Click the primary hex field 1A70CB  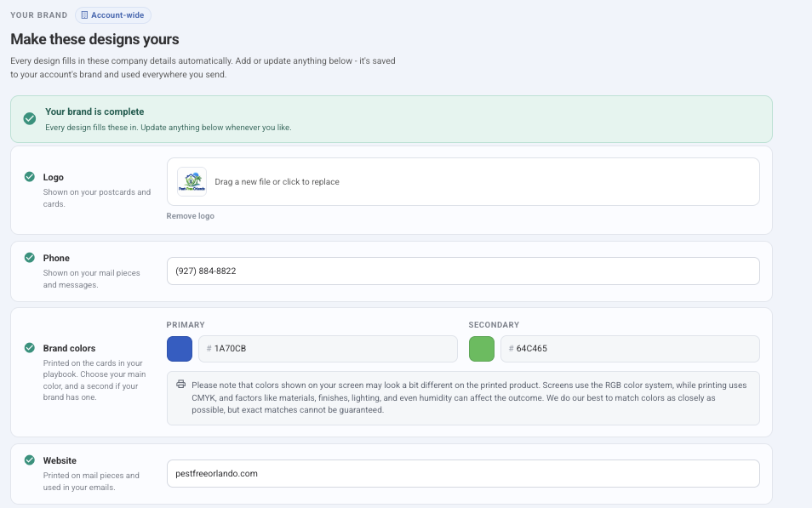click(328, 349)
